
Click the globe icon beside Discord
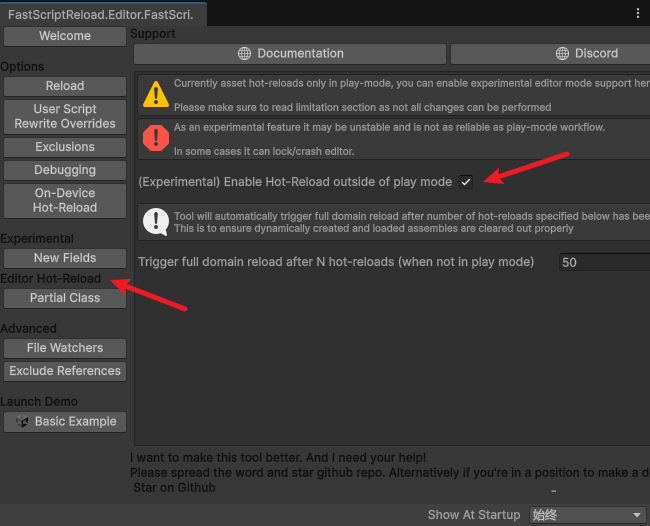(562, 53)
